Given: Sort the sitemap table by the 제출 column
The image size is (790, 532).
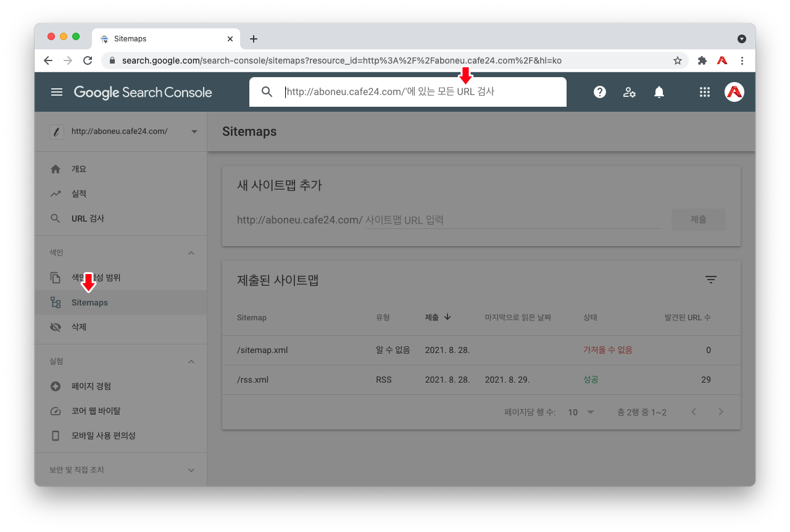Looking at the screenshot, I should (438, 317).
